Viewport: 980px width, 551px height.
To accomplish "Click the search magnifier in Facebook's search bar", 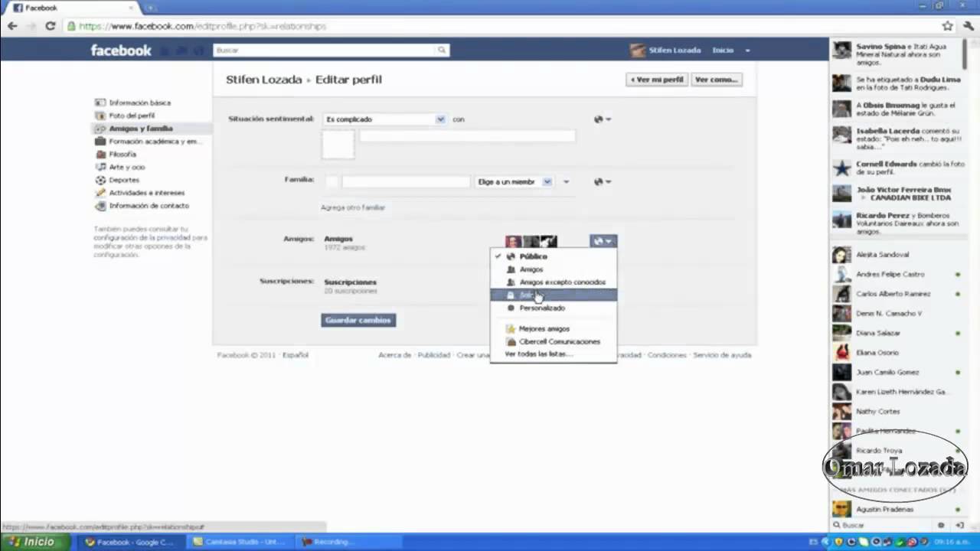I will (442, 51).
